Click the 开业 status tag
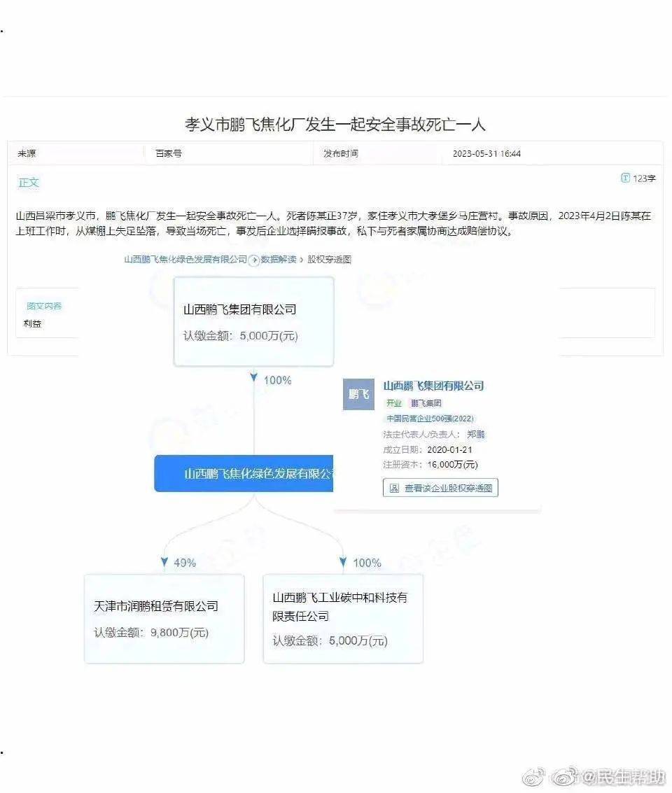 click(394, 403)
